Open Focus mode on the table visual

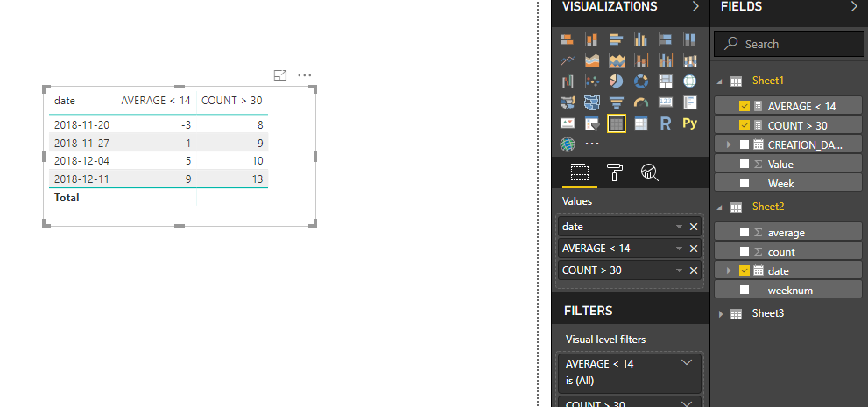tap(280, 75)
